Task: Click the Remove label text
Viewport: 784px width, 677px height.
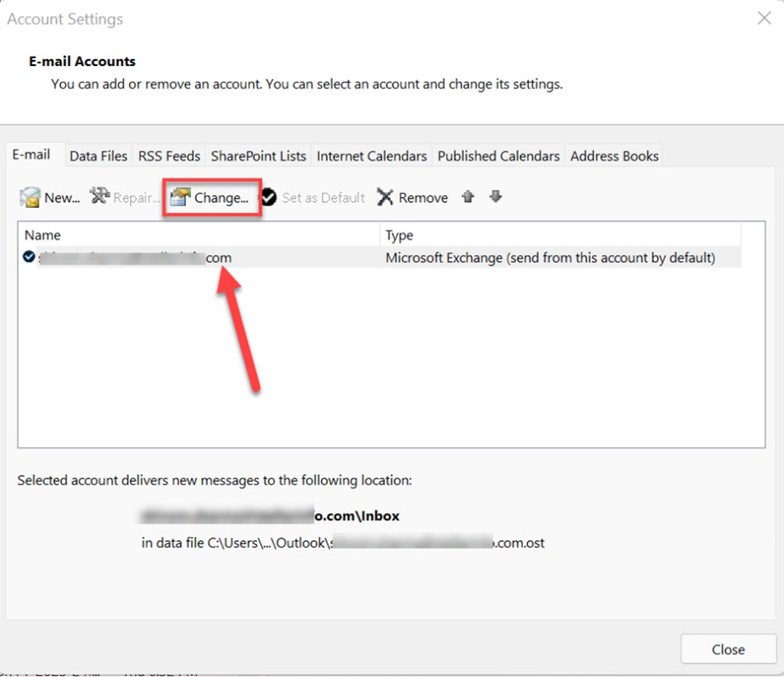Action: pos(423,198)
